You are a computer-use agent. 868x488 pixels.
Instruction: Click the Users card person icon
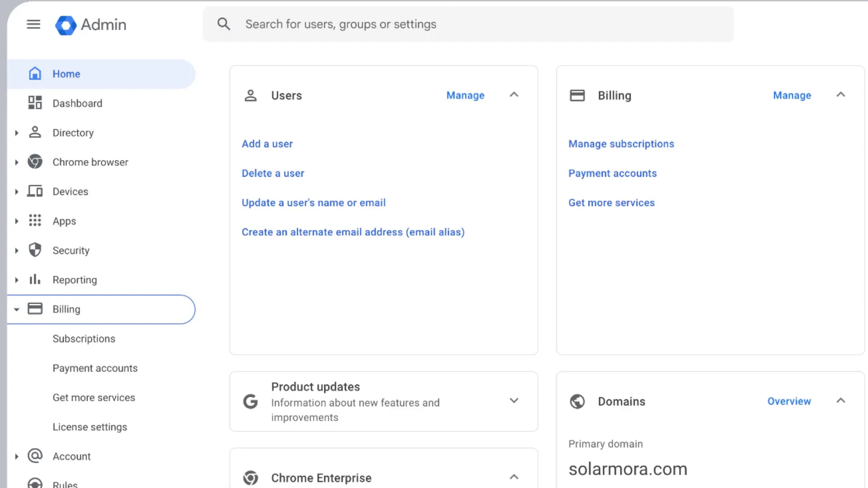coord(250,95)
